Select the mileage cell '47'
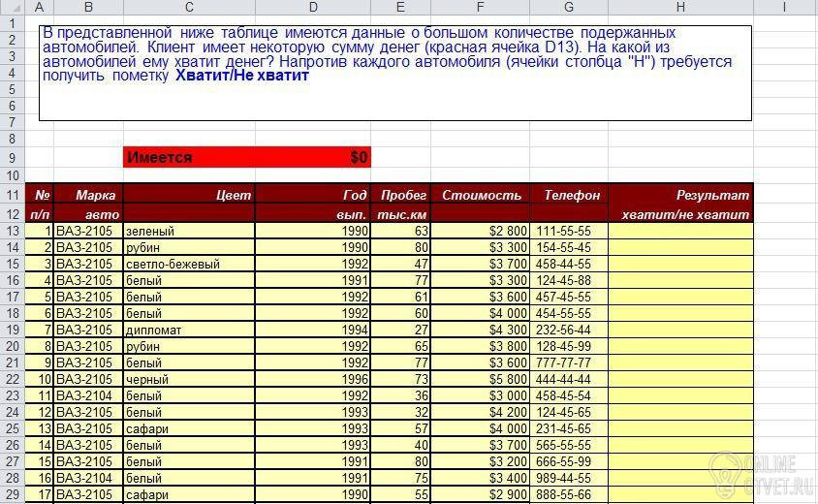This screenshot has width=818, height=504. pyautogui.click(x=400, y=264)
